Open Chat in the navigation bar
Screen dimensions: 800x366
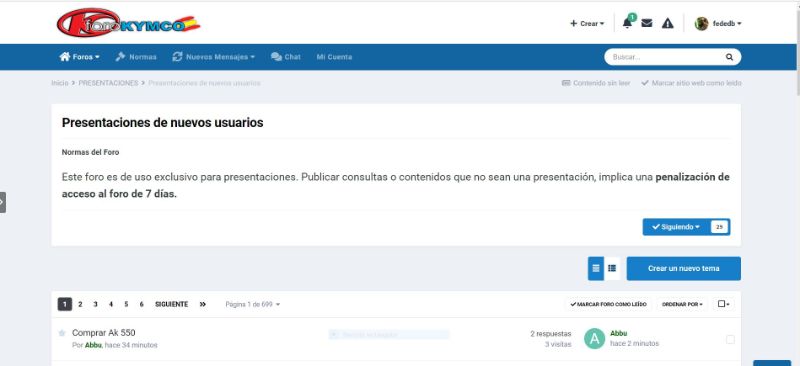(286, 57)
